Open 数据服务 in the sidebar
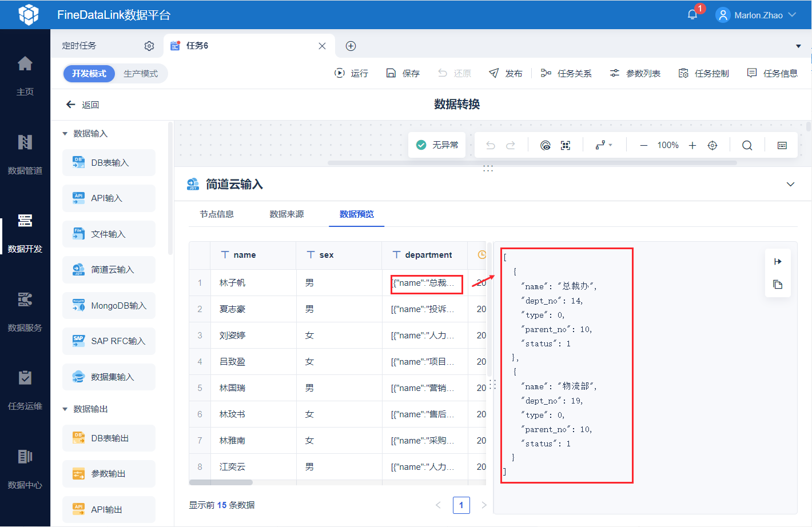 coord(25,312)
